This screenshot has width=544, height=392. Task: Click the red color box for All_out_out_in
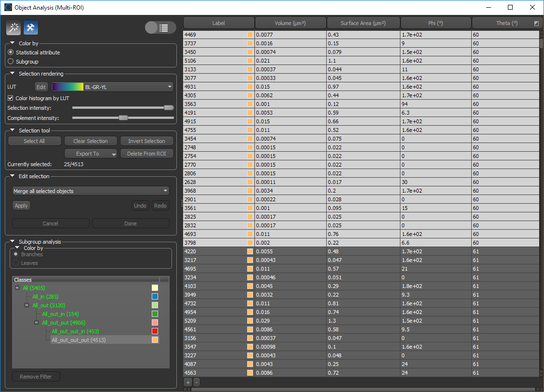pyautogui.click(x=155, y=331)
